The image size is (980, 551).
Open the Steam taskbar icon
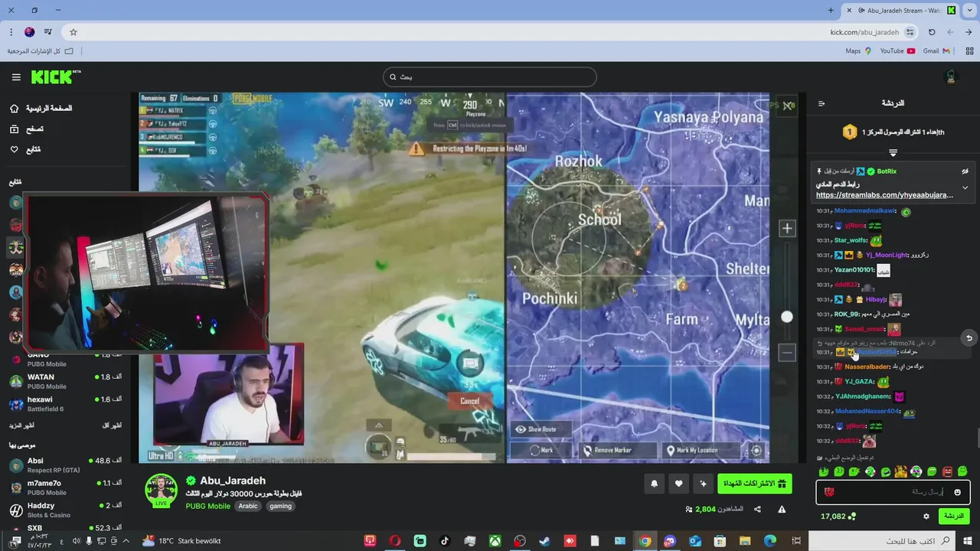[x=544, y=541]
